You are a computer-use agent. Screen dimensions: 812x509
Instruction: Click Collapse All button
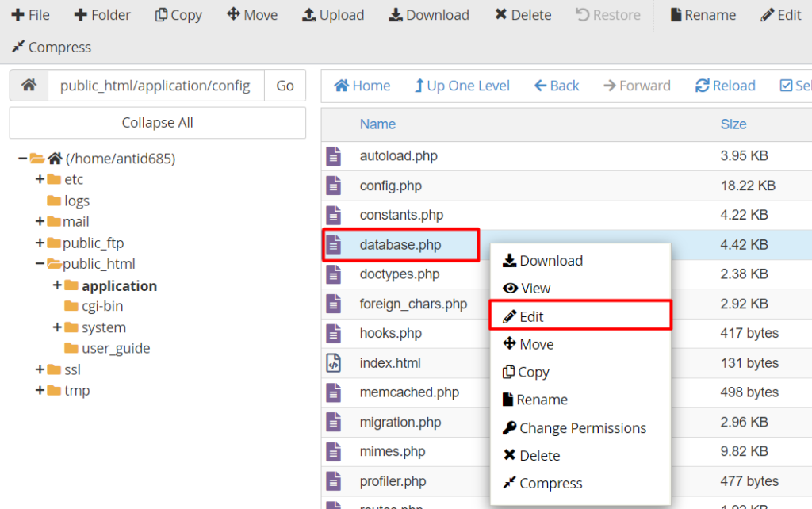pyautogui.click(x=158, y=123)
